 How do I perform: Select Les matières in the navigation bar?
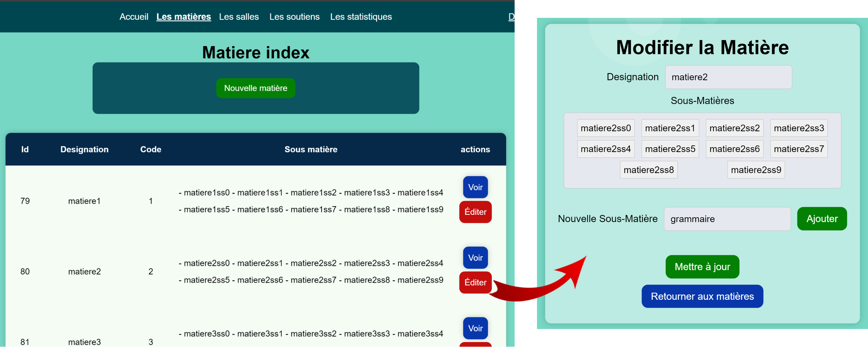[184, 16]
